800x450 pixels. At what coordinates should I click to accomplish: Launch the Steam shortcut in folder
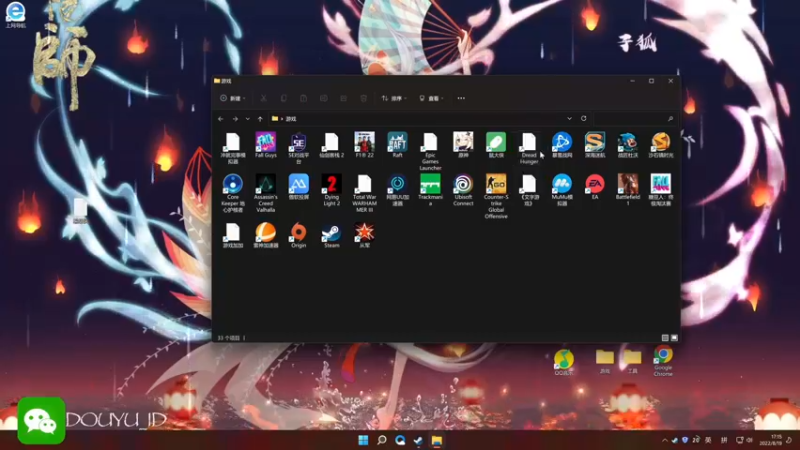pos(331,235)
